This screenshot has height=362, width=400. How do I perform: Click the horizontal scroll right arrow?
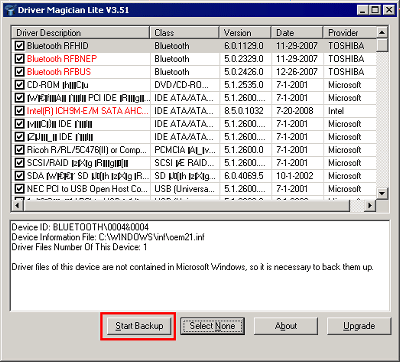coord(370,205)
